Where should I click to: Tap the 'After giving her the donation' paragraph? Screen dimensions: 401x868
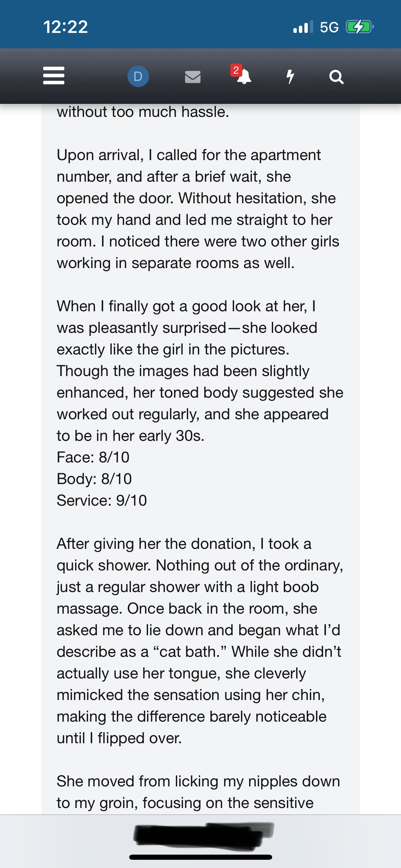(200, 641)
